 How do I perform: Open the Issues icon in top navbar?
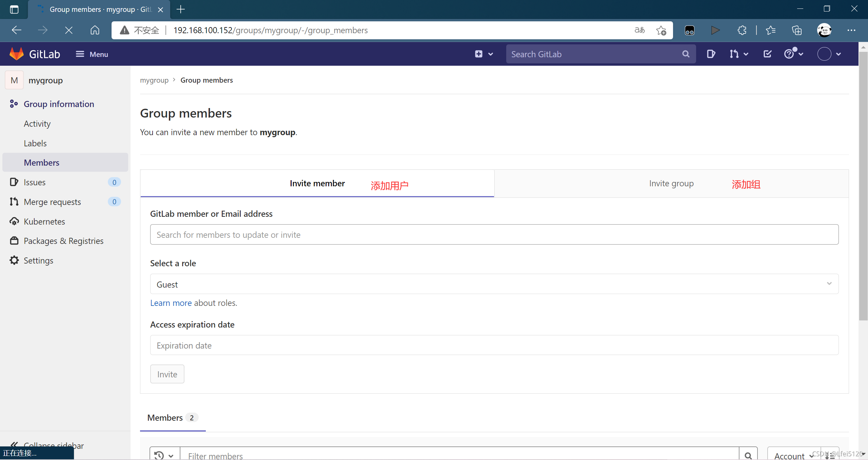click(711, 54)
